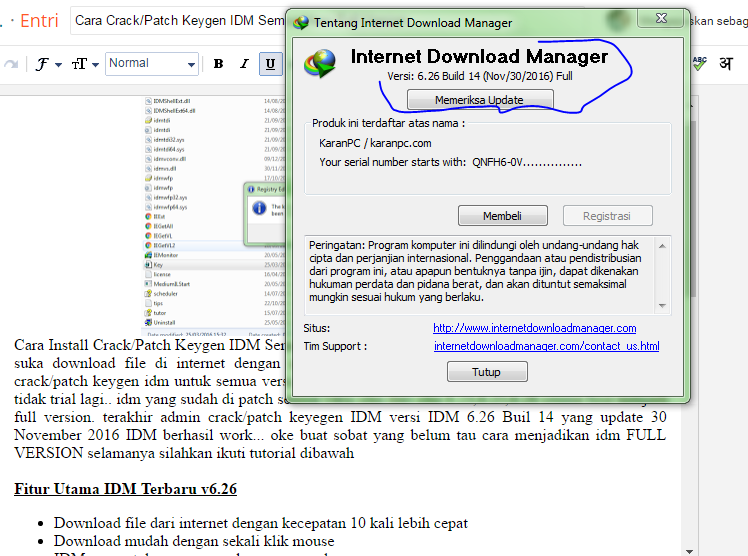This screenshot has height=556, width=748.
Task: Toggle bold formatting in the editor toolbar
Action: pos(218,63)
